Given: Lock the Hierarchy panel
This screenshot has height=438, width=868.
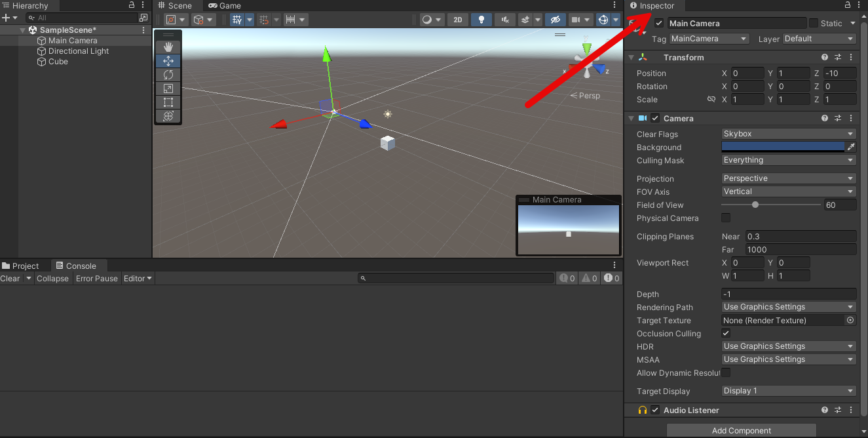Looking at the screenshot, I should [x=132, y=5].
